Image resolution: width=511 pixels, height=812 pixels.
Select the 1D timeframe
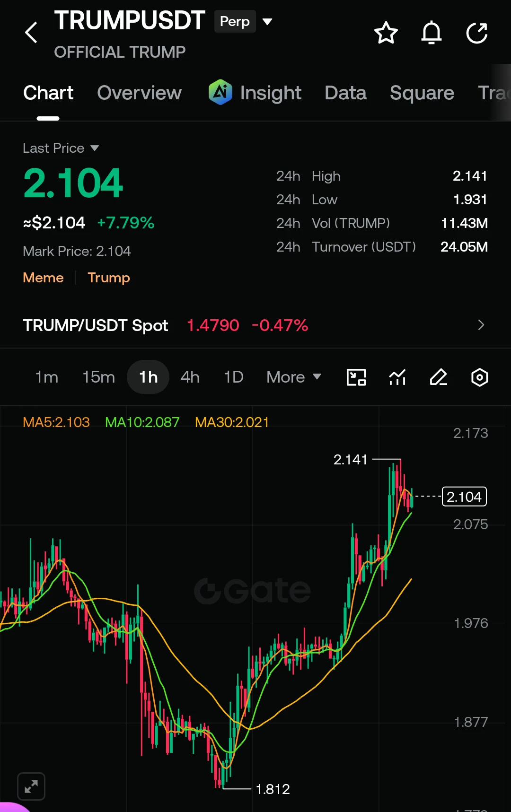(234, 377)
